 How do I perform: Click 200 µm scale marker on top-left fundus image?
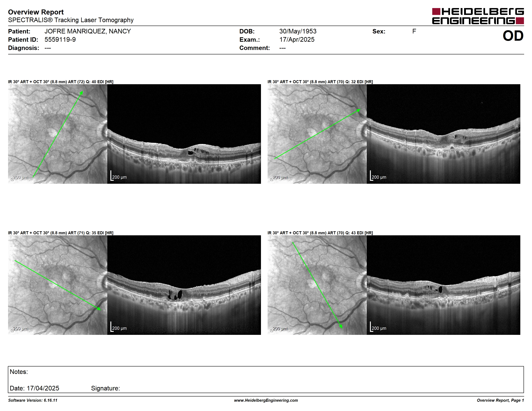pos(20,178)
